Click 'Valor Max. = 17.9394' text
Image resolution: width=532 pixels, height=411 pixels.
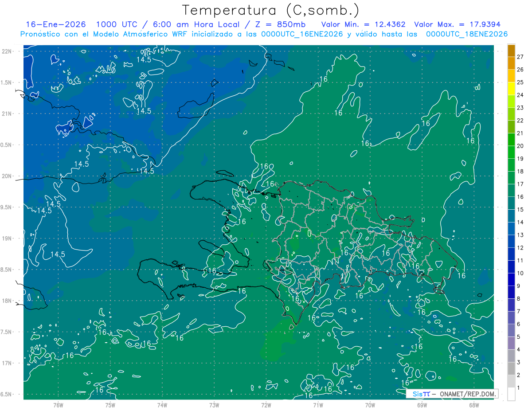(x=457, y=24)
